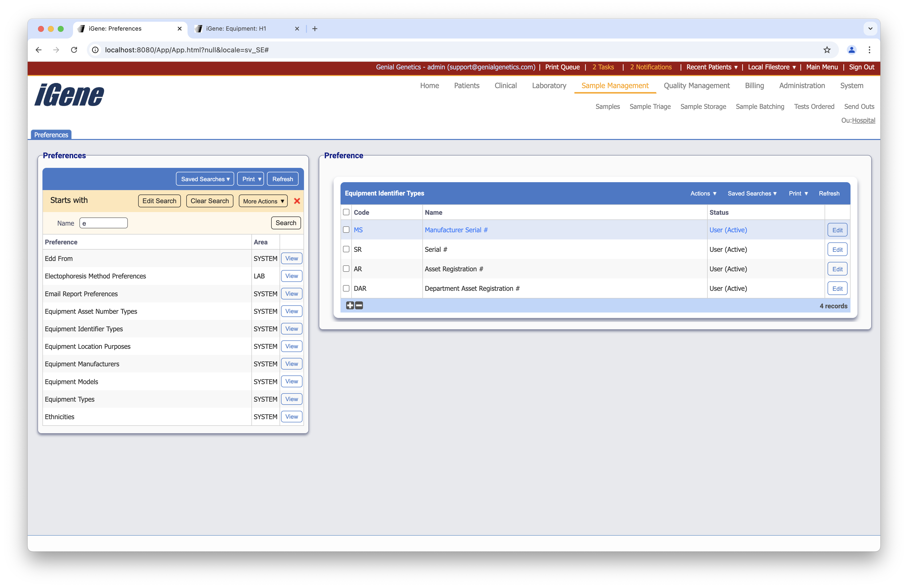Open Chrome three-dot menu
The image size is (908, 588).
(x=870, y=50)
